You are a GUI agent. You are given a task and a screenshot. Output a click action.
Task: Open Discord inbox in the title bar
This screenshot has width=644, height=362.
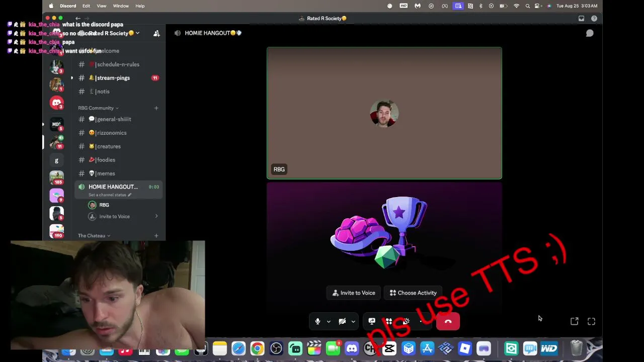point(581,19)
